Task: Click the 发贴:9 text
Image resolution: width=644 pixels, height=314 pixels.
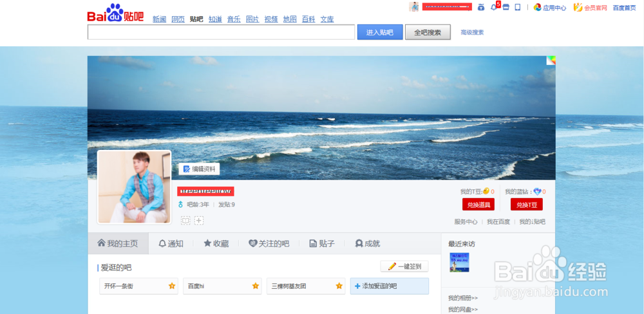Action: pyautogui.click(x=227, y=205)
